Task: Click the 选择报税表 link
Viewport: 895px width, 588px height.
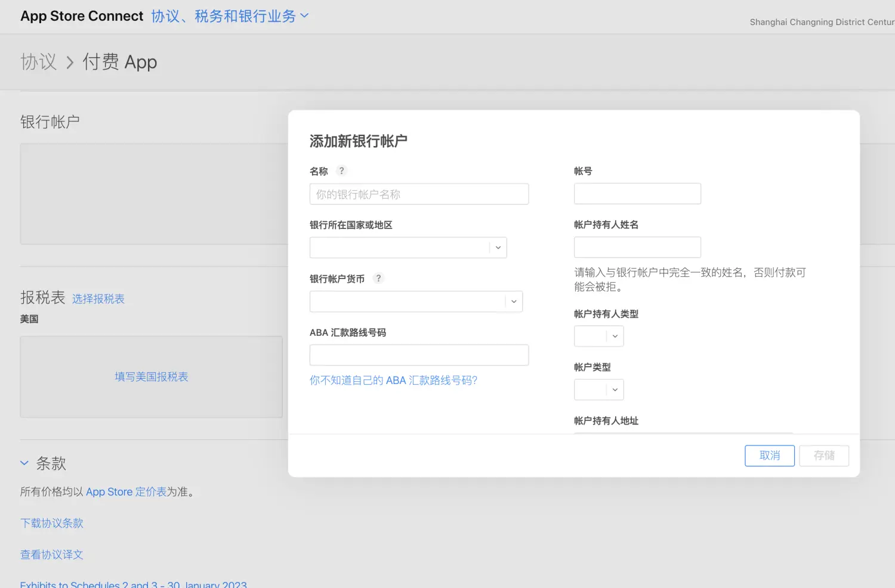Action: (x=98, y=299)
